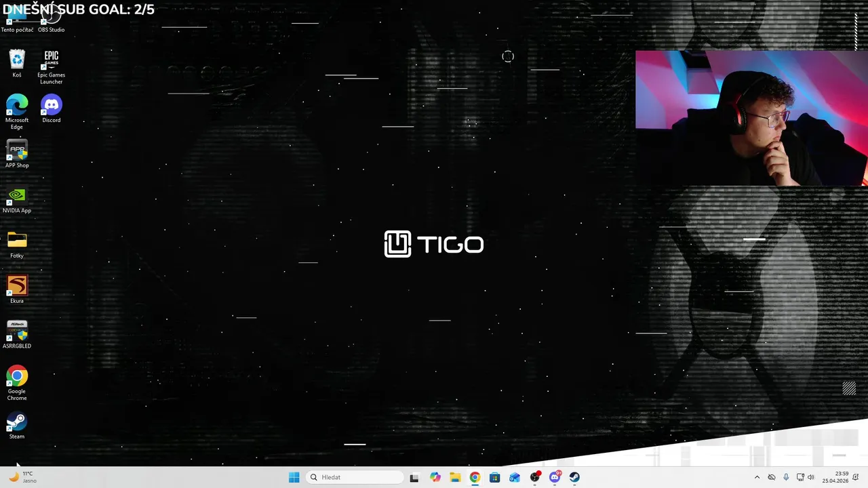Open Microsoft Store from the taskbar
868x488 pixels.
tap(495, 477)
